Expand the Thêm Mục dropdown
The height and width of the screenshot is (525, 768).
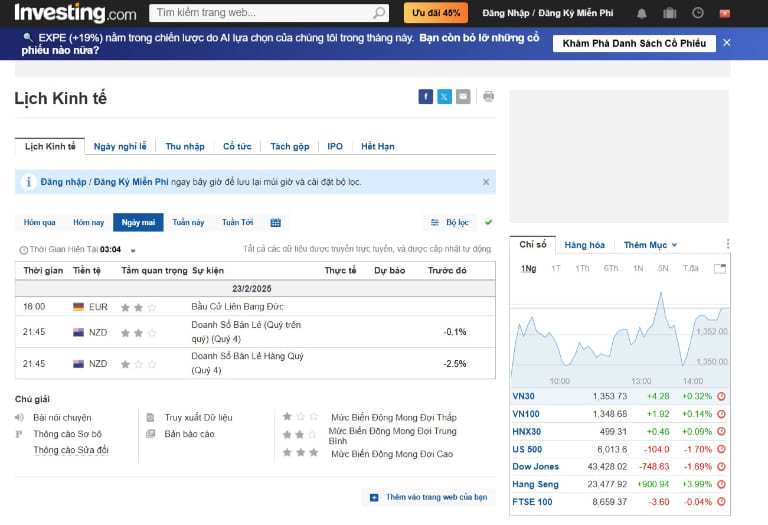click(650, 245)
